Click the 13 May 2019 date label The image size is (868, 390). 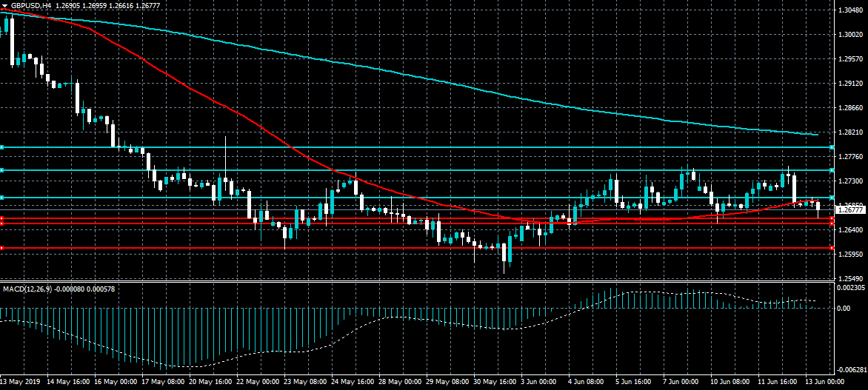[19, 382]
